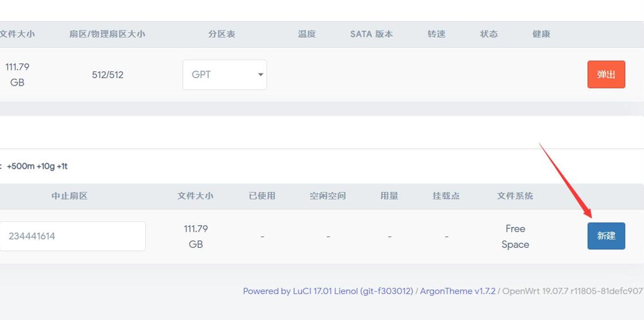Click the orange 弹出 eject button
The width and height of the screenshot is (644, 320).
(x=606, y=75)
